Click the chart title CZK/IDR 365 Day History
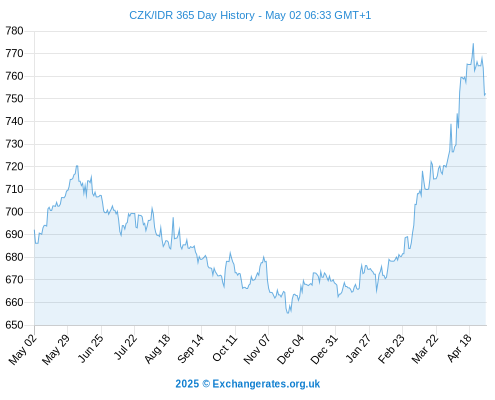Screen dimensions: 495x400 coord(192,15)
